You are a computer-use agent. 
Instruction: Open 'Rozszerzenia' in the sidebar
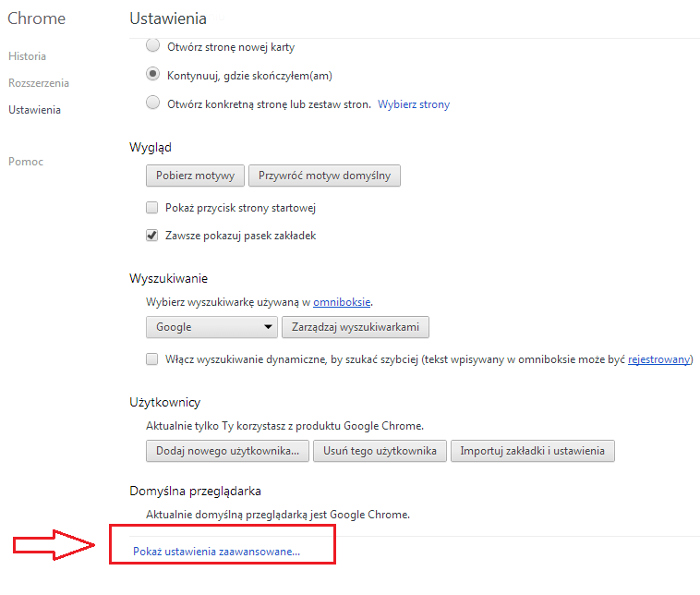click(39, 83)
